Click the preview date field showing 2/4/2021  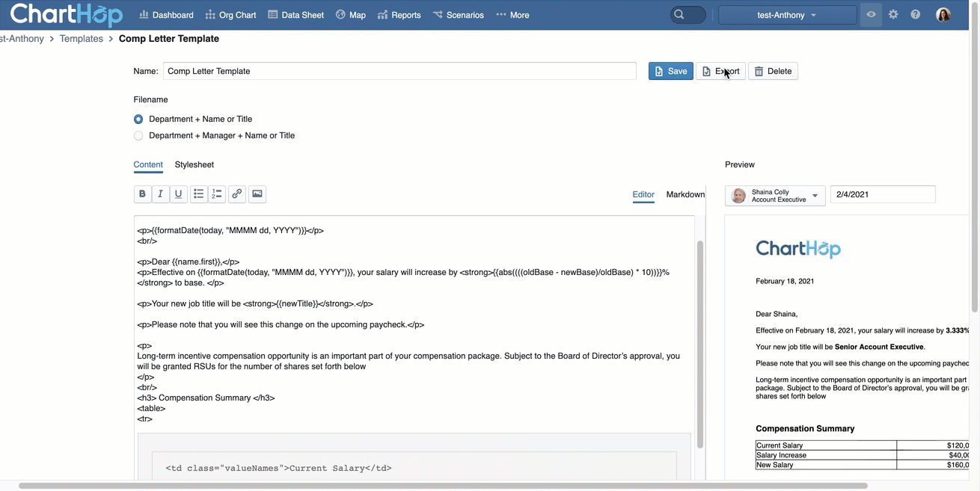coord(883,194)
